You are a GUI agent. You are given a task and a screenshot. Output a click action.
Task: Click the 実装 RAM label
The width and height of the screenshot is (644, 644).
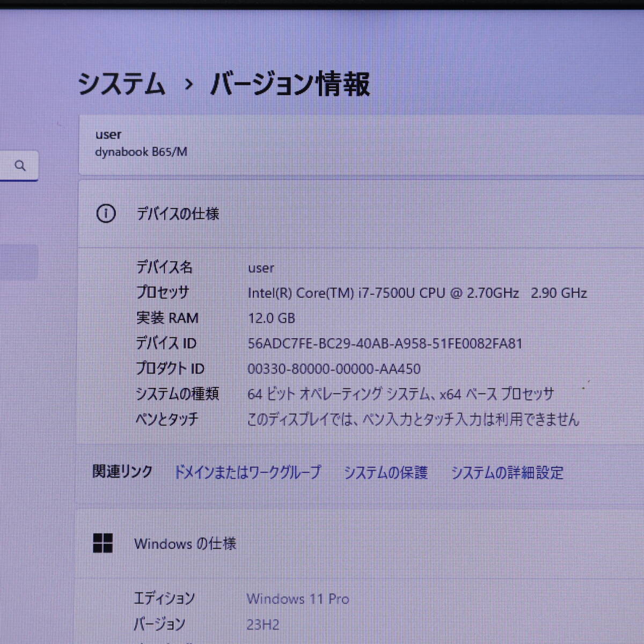(167, 318)
